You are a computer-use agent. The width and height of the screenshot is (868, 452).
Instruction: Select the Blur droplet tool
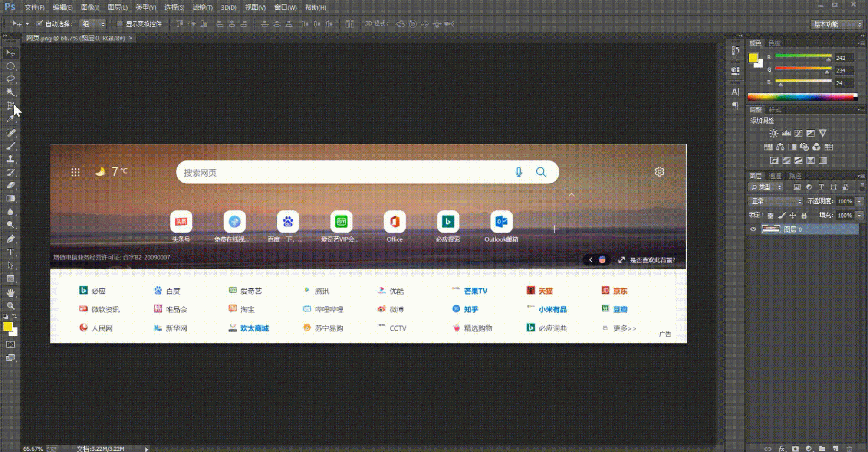coord(10,212)
